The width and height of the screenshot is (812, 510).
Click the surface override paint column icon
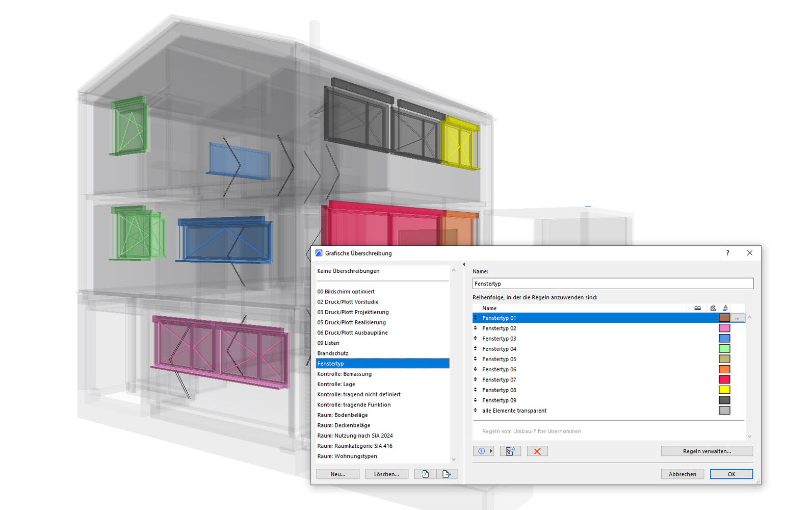pyautogui.click(x=725, y=308)
